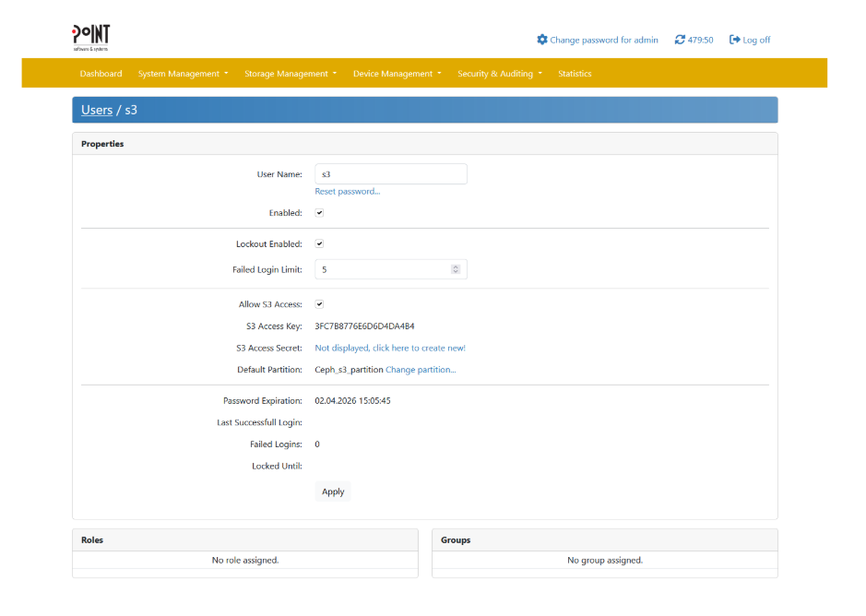Screen dimensions: 866x616
Task: Open Change password for admin link
Action: coord(604,40)
